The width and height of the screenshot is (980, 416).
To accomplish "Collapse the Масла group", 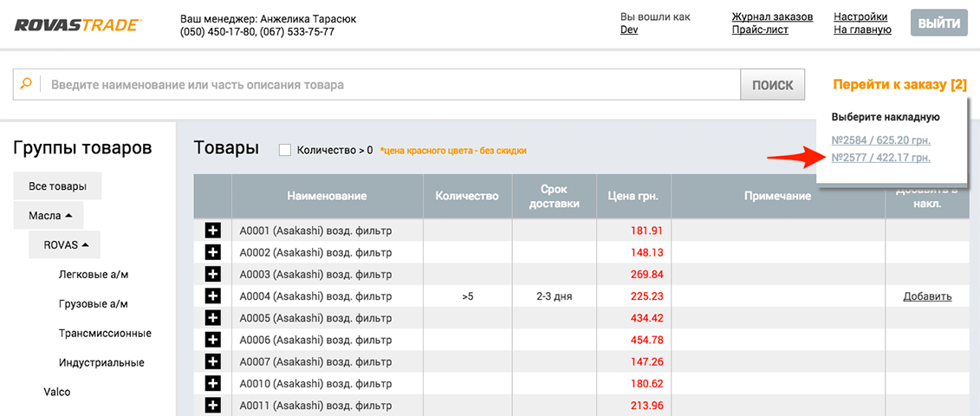I will point(49,215).
